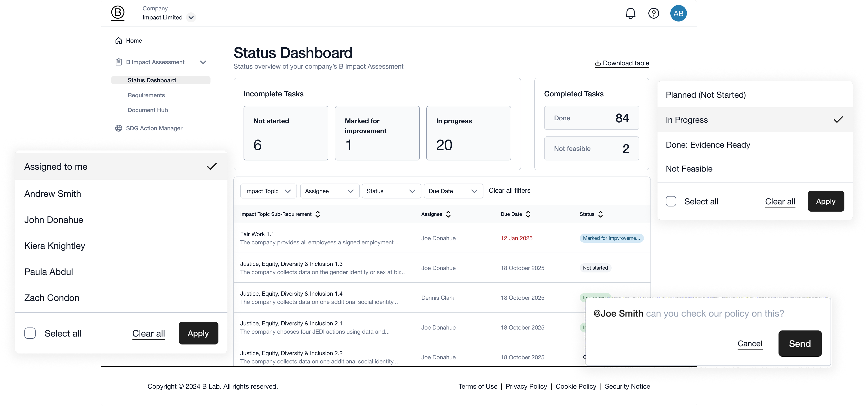Viewport: 868px width, 406px height.
Task: Select Paula Abdul in assignee list
Action: 121,272
